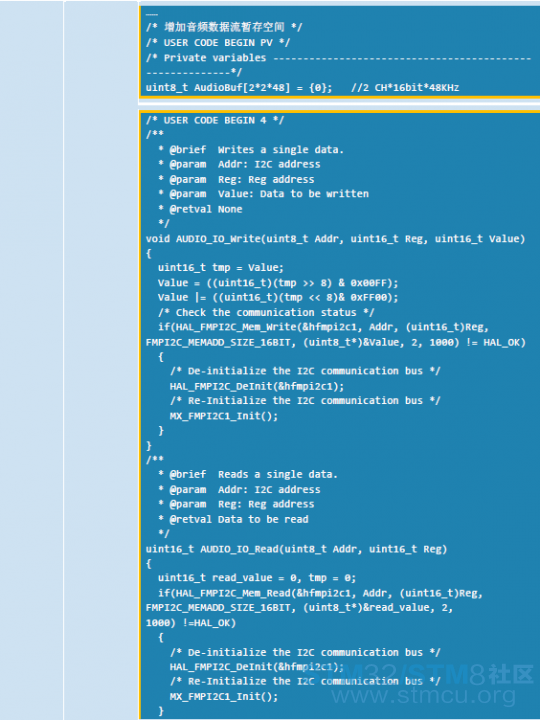The image size is (540, 720).
Task: Click the 'USER CODE BEGIN PV' comment line
Action: click(x=218, y=43)
